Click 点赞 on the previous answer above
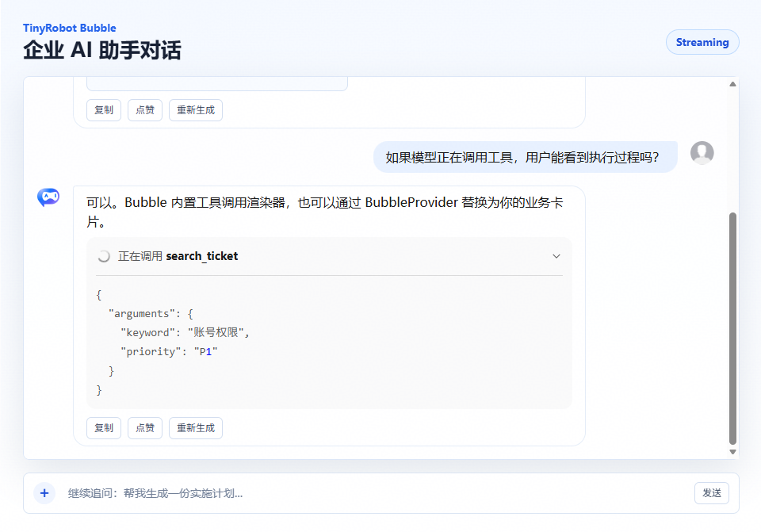 [x=144, y=110]
